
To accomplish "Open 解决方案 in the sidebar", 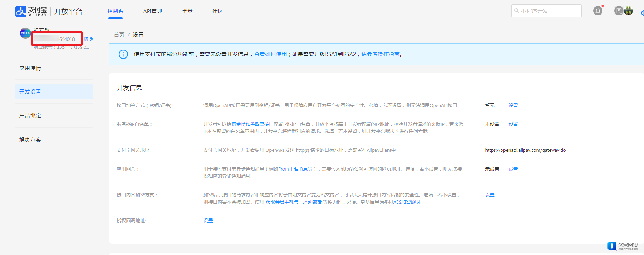I will [x=30, y=140].
